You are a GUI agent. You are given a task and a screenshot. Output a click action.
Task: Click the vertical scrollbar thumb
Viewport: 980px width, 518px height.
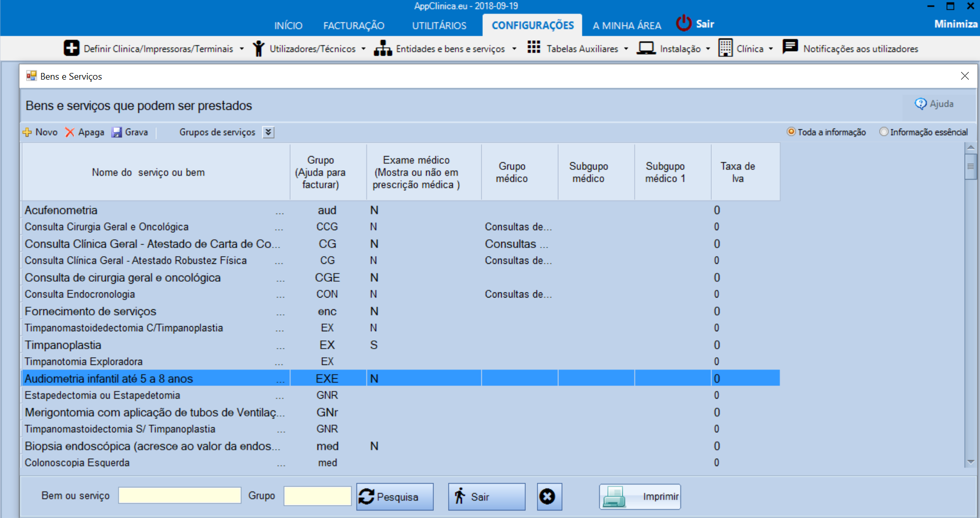(x=970, y=166)
